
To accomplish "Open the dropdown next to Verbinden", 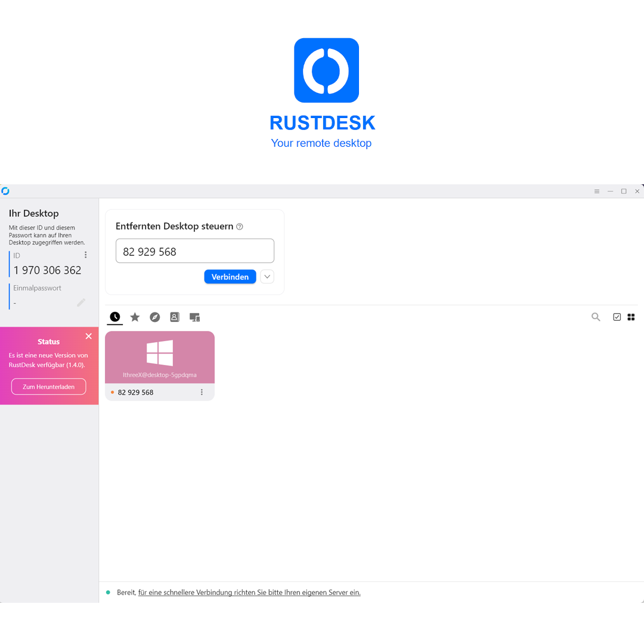I will click(267, 276).
